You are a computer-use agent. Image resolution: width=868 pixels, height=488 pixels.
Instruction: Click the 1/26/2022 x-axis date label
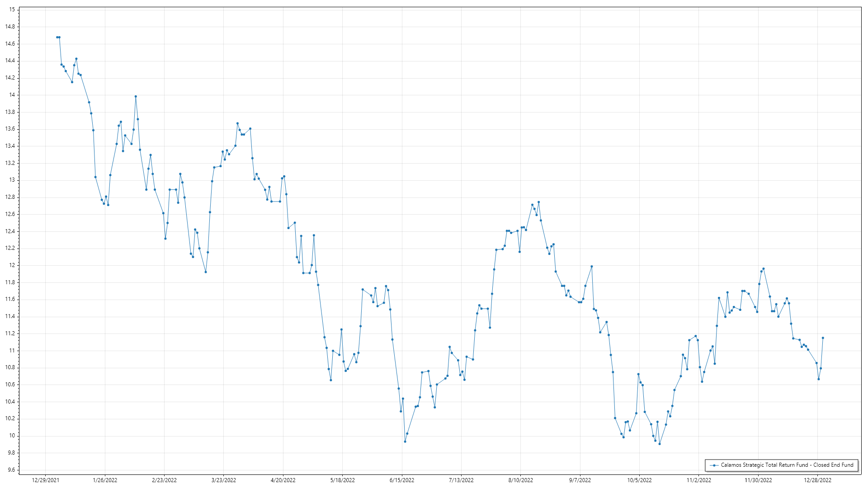coord(105,480)
